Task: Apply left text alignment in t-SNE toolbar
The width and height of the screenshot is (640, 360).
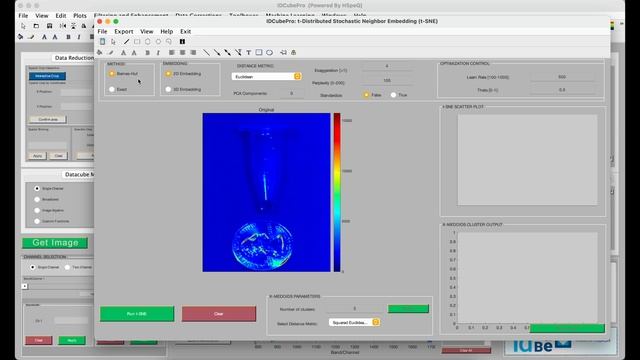Action: point(172,53)
